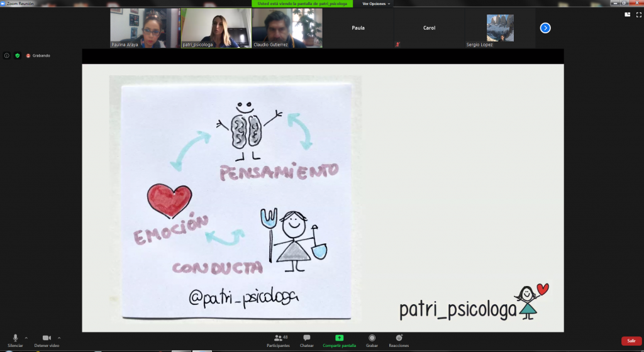644x352 pixels.
Task: Start recording with the Grabar icon
Action: pyautogui.click(x=372, y=340)
